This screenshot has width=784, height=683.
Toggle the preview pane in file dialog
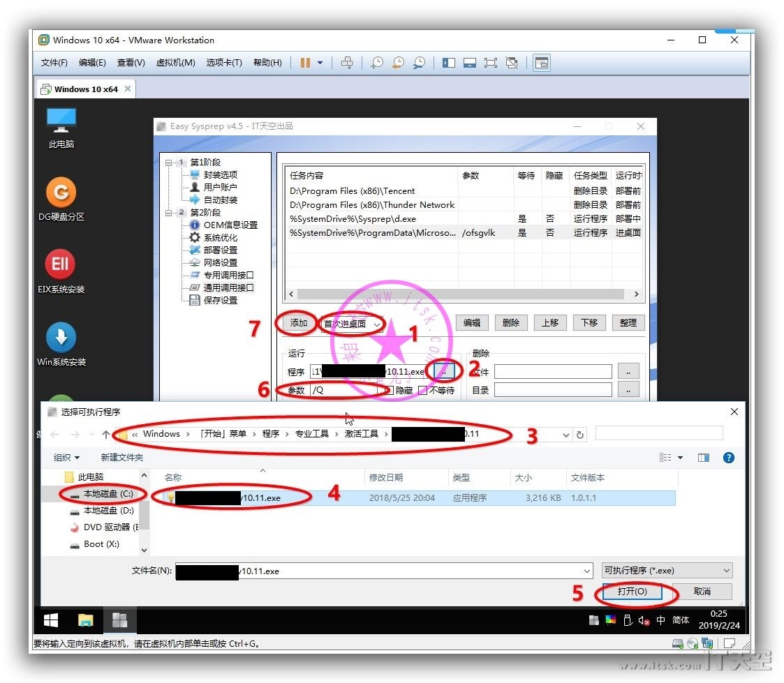[704, 458]
